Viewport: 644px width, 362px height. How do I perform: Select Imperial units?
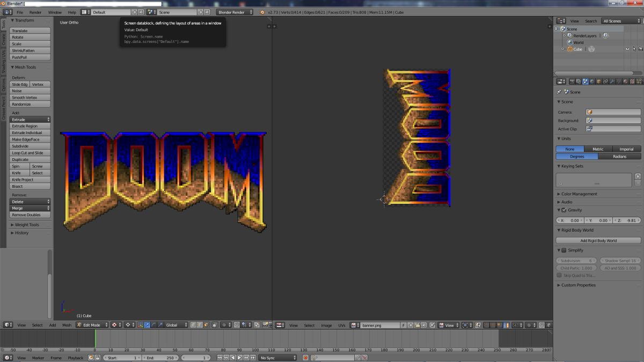[627, 149]
